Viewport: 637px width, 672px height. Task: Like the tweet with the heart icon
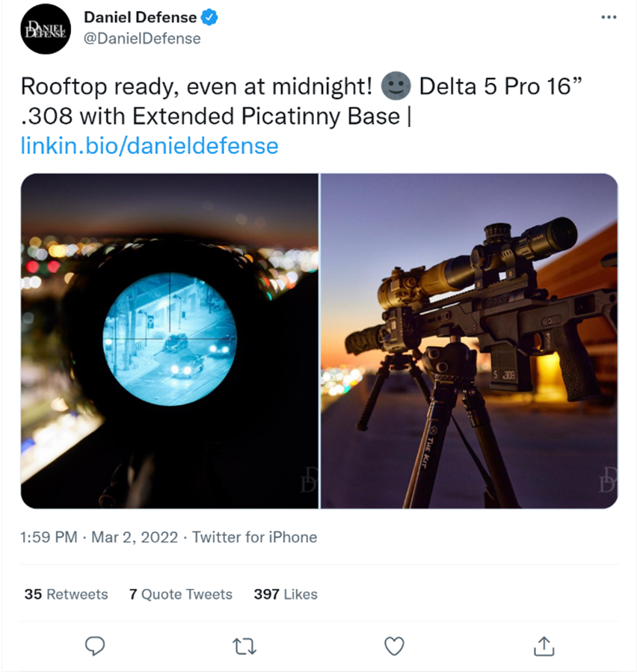click(394, 647)
